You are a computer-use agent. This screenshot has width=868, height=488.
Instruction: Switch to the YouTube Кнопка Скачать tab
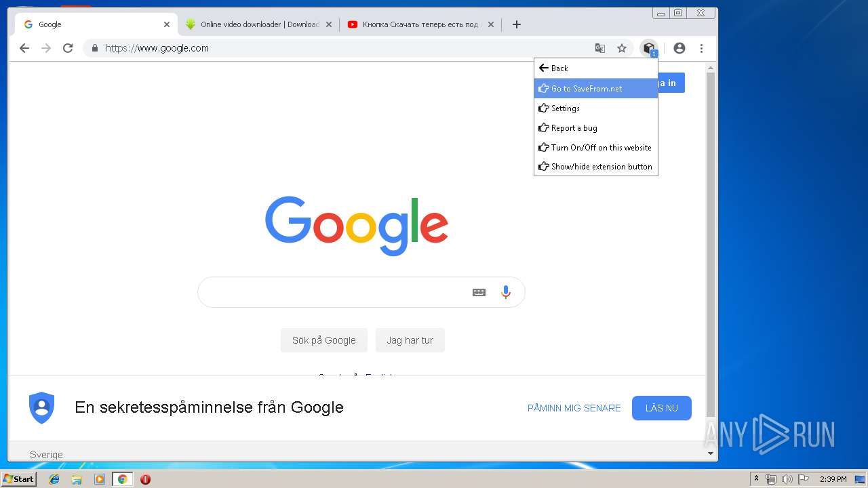coord(421,24)
